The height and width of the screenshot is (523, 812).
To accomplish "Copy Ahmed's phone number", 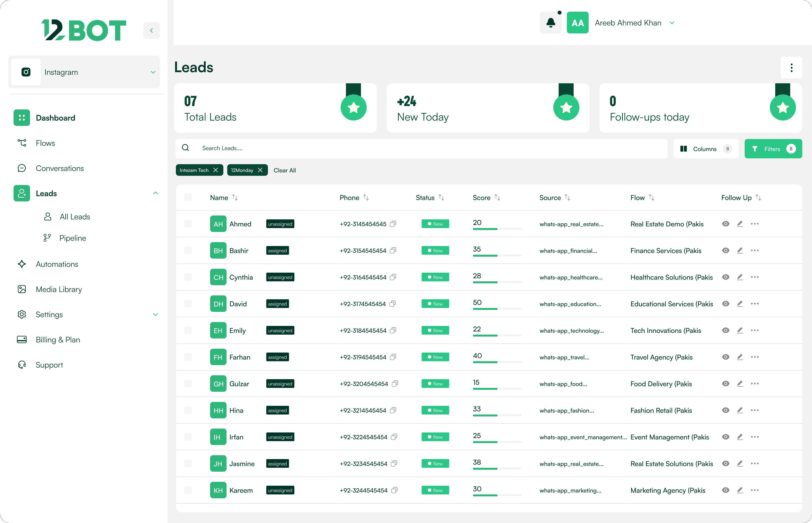I will (x=393, y=224).
